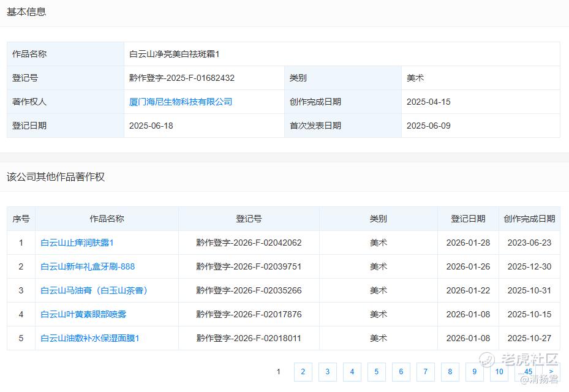Open the 白云山止痒润肤露1 work link

[77, 243]
